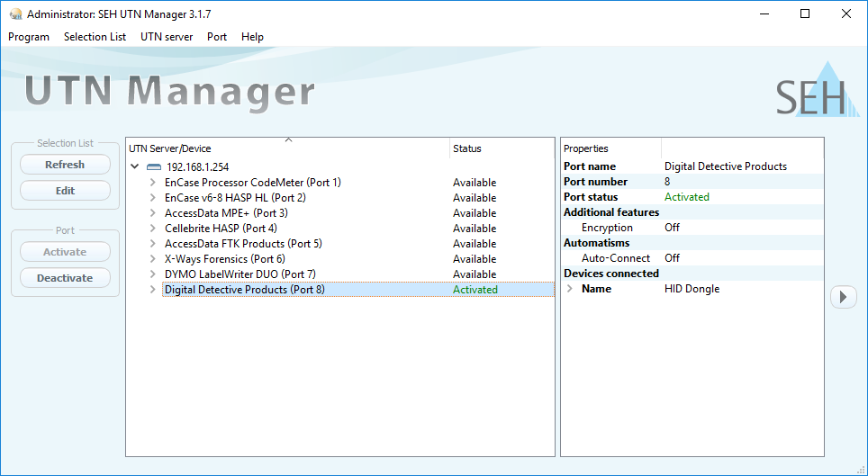Screen dimensions: 868x476
Task: Click the Properties column header
Action: pos(611,148)
